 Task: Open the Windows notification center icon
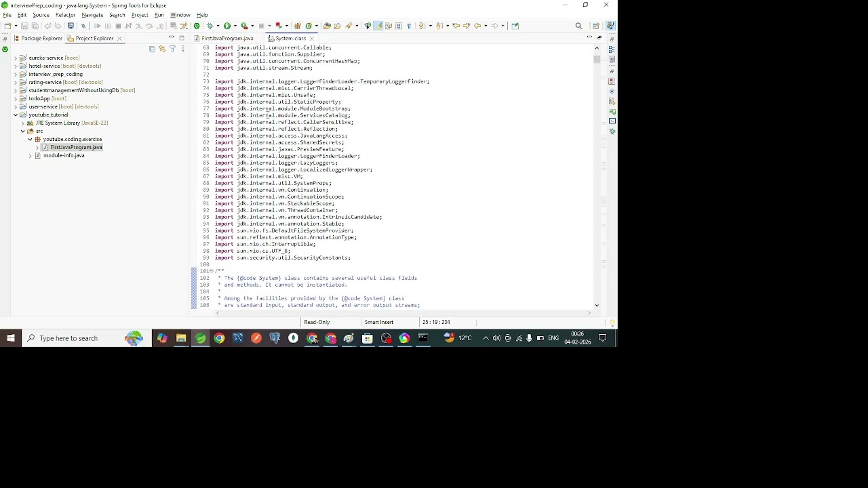pyautogui.click(x=602, y=338)
